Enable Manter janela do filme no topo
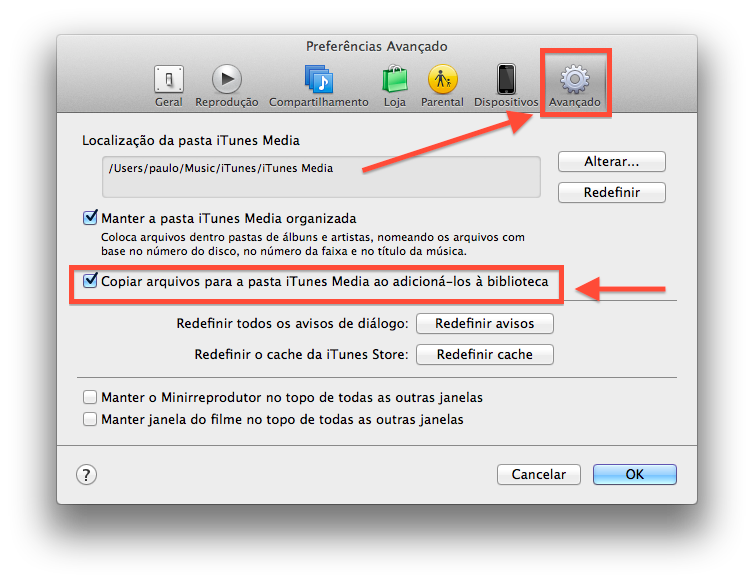Viewport: 754px width, 583px height. [x=91, y=420]
